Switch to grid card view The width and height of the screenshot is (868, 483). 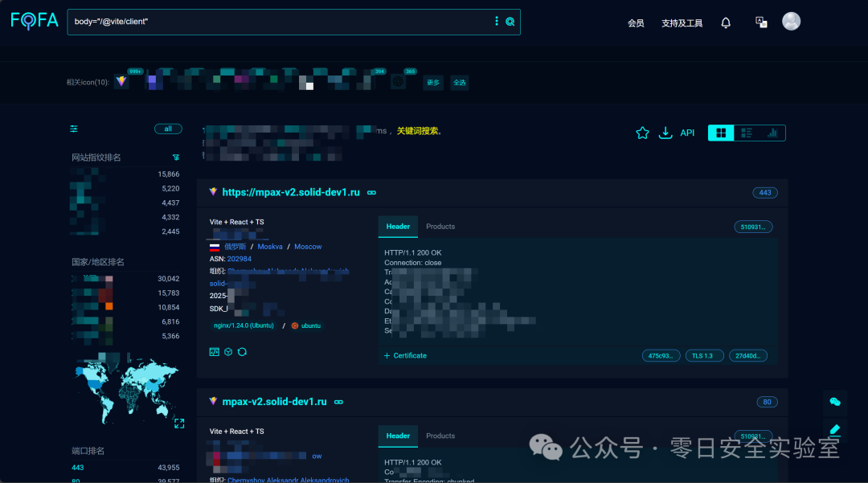click(x=721, y=133)
